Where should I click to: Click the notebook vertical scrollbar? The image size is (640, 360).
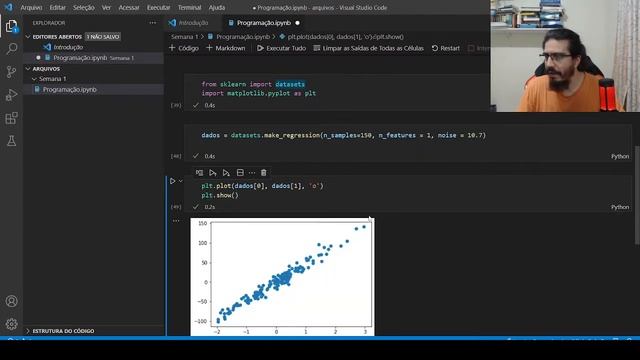point(637,195)
